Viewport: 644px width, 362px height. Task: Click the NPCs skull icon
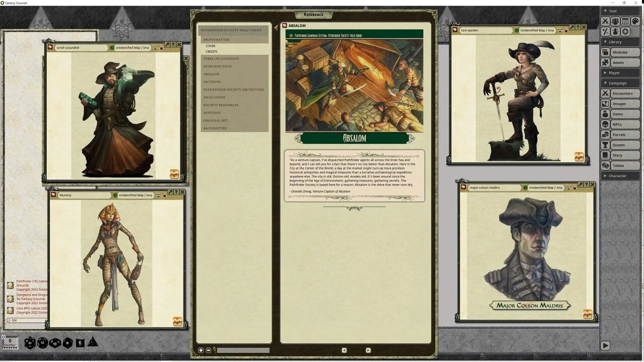[606, 124]
